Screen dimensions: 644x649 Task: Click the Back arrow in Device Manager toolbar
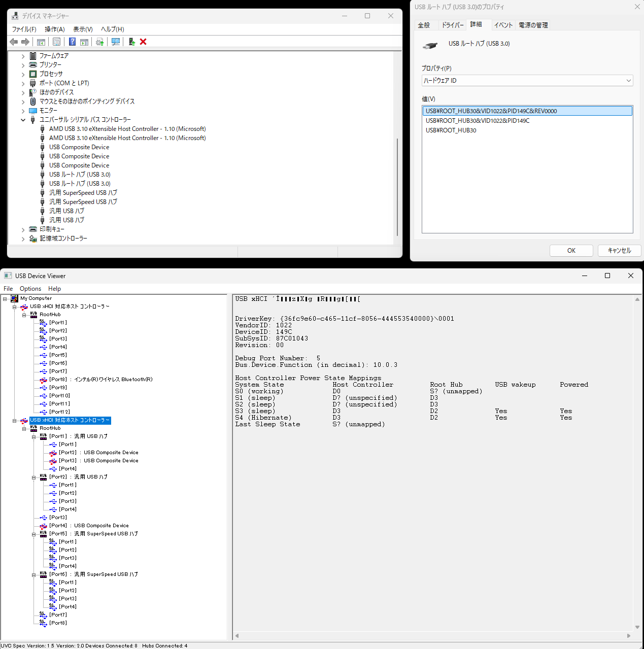coord(14,42)
